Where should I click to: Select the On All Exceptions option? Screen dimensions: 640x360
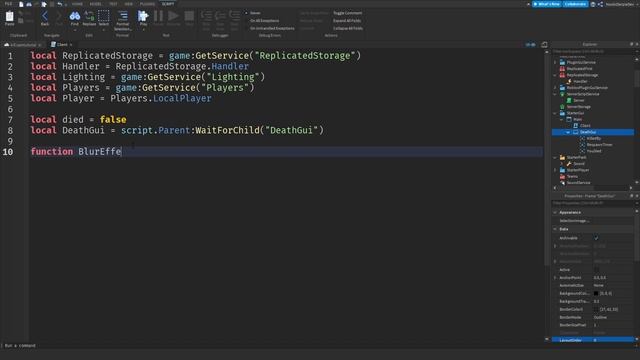pyautogui.click(x=264, y=20)
